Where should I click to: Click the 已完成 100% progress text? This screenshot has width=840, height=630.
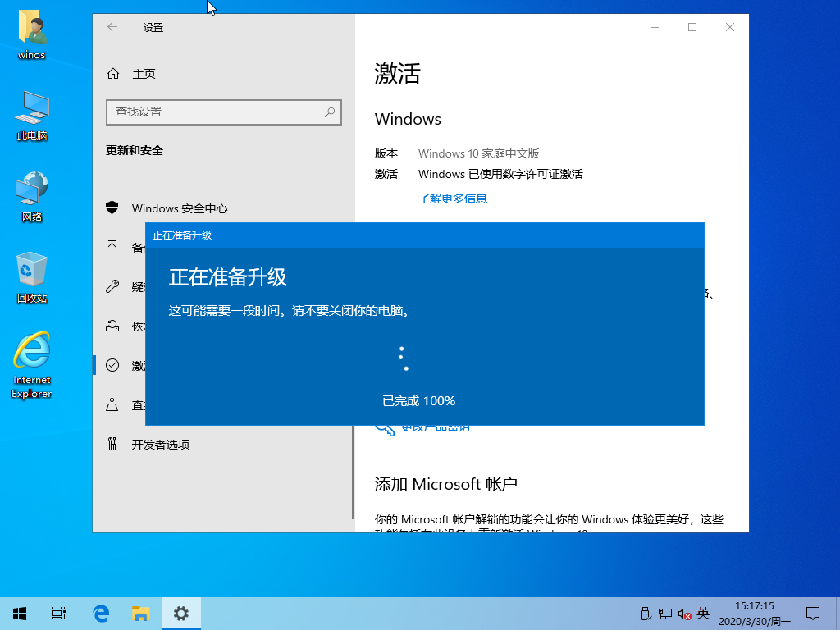tap(419, 400)
